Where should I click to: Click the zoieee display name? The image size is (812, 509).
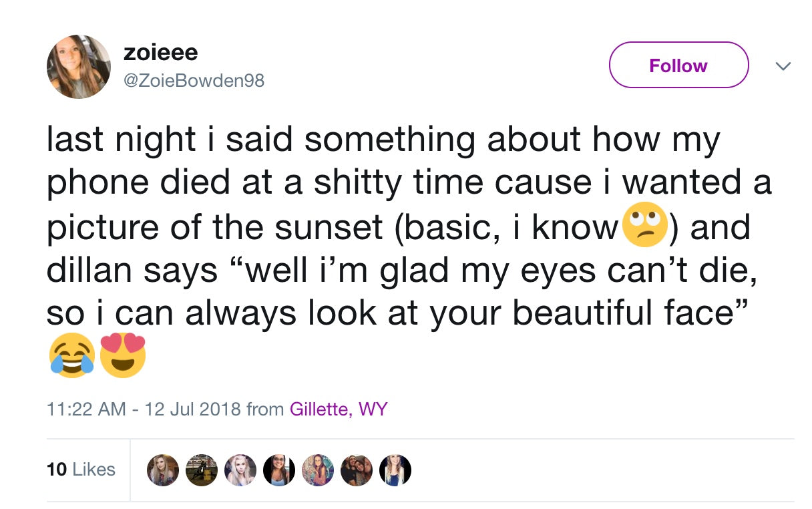162,52
